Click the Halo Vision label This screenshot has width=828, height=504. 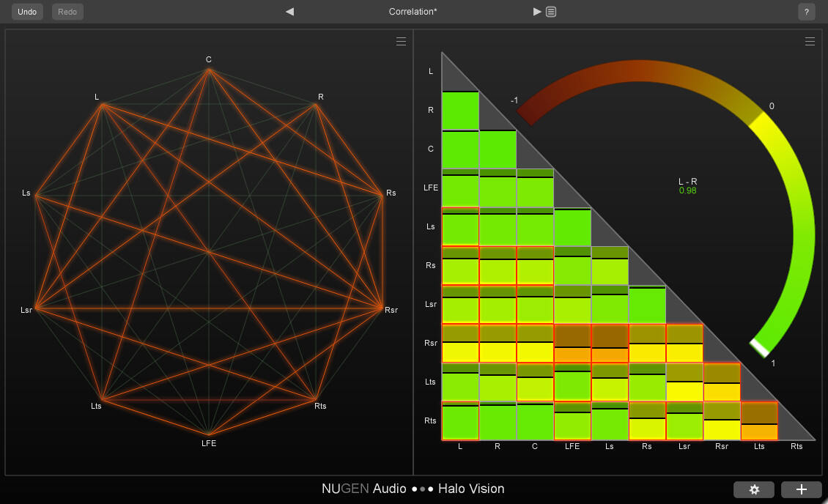[x=472, y=489]
